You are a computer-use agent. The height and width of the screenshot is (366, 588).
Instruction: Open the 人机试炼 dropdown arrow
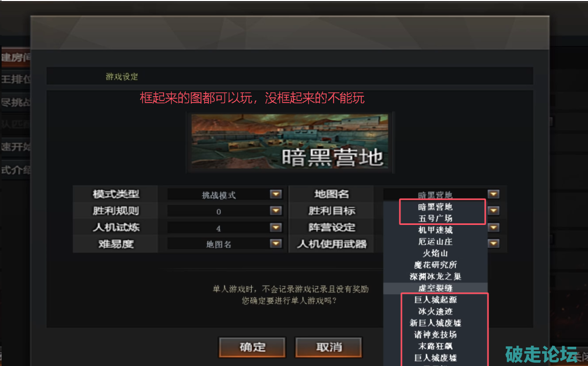[x=276, y=227]
